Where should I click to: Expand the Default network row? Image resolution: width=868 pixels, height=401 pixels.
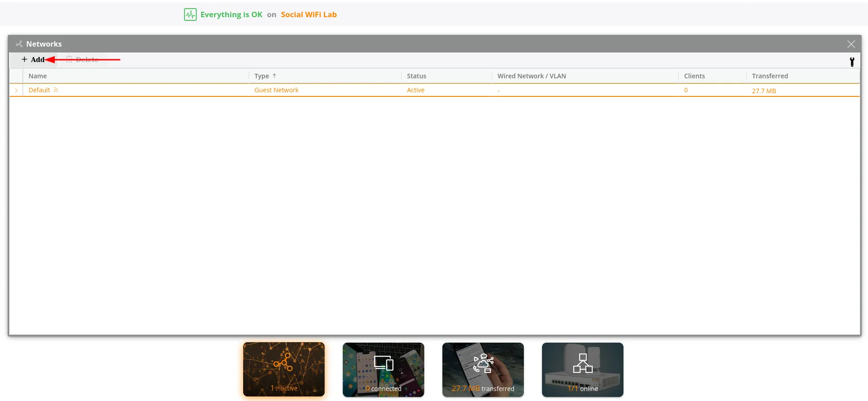pyautogui.click(x=16, y=91)
